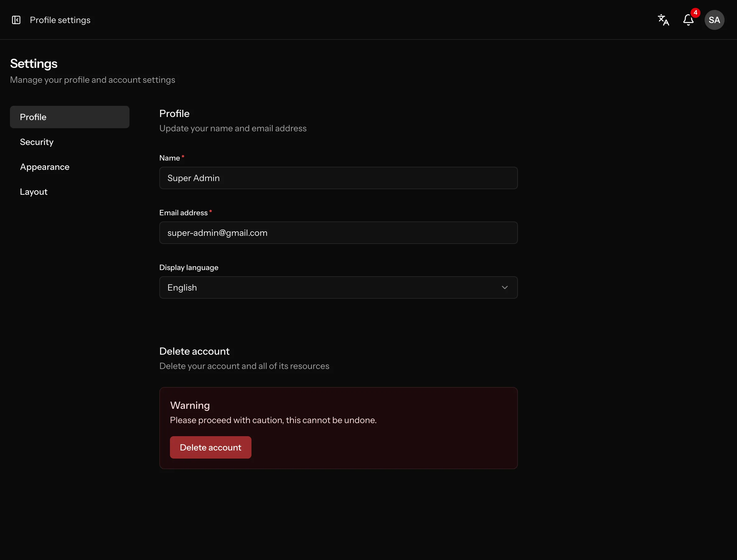Select the Profile settings tab
The image size is (737, 560).
[70, 117]
